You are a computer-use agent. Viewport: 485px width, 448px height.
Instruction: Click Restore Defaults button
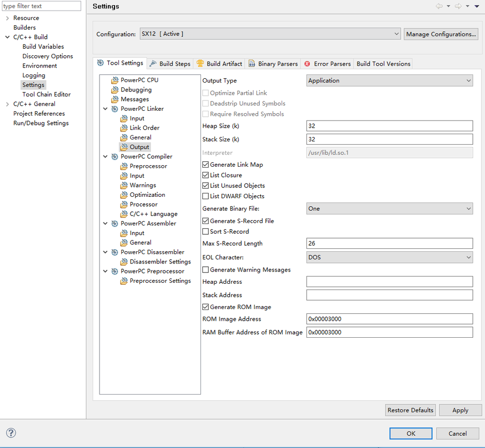(410, 410)
